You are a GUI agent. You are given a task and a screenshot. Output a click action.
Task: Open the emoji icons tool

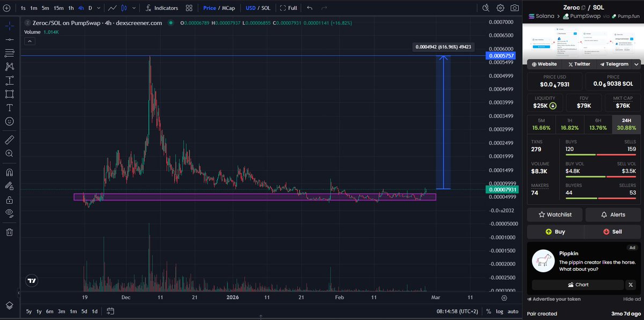coord(9,121)
